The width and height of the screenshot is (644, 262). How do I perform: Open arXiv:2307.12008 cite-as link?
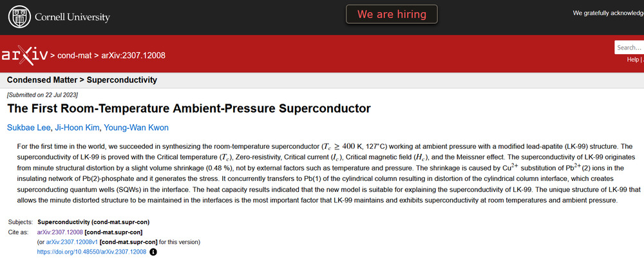click(60, 232)
